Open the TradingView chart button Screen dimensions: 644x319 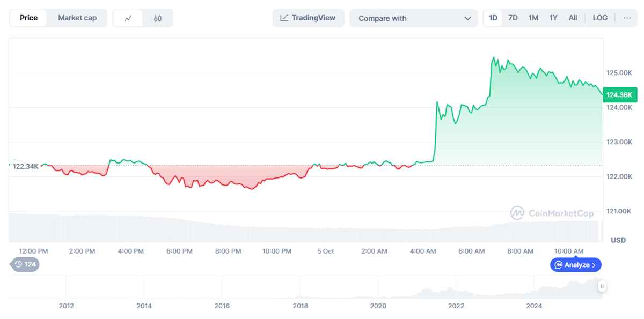point(308,18)
